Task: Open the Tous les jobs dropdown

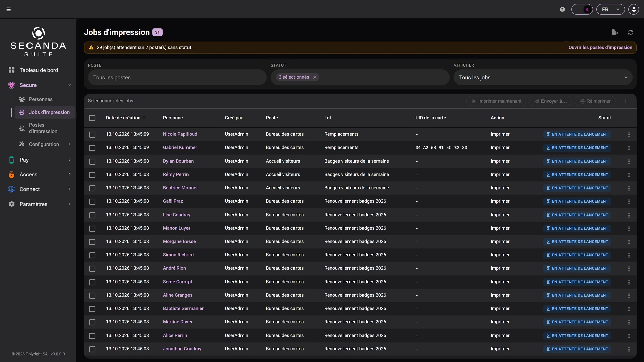Action: (x=543, y=77)
